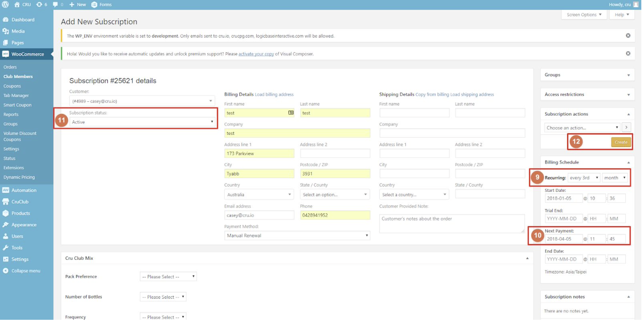Open Recurring interval dropdown every 3rd

584,178
